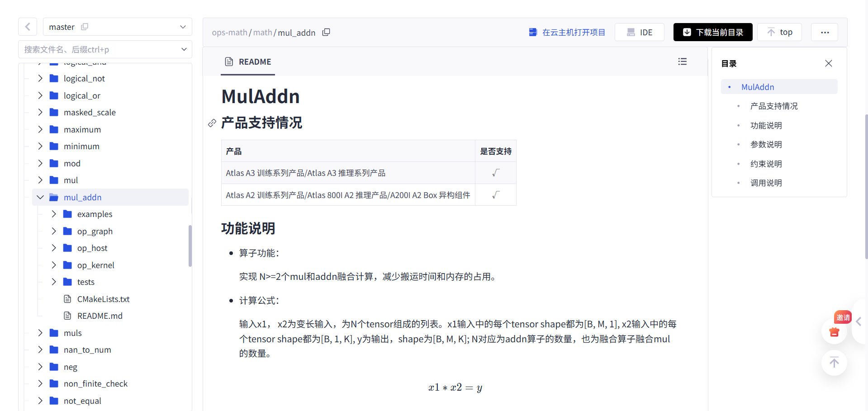Select non_finite_check folder in tree
The width and height of the screenshot is (868, 411).
click(x=95, y=383)
